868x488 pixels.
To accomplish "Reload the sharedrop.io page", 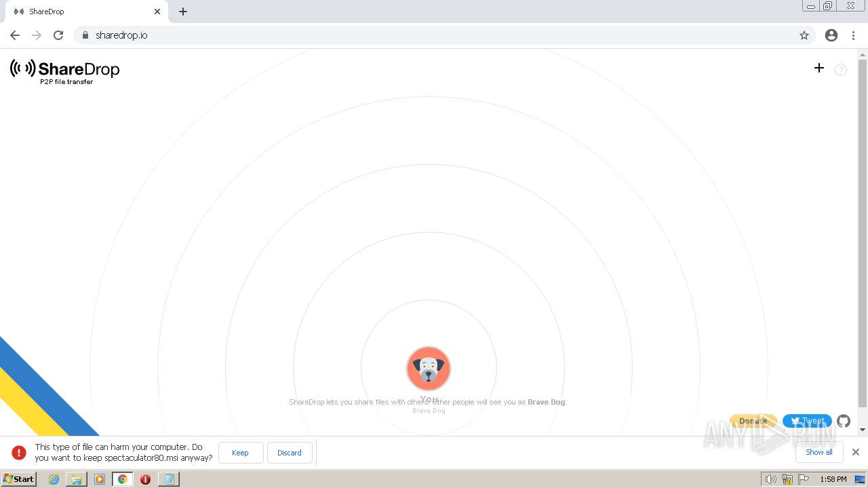I will click(58, 35).
